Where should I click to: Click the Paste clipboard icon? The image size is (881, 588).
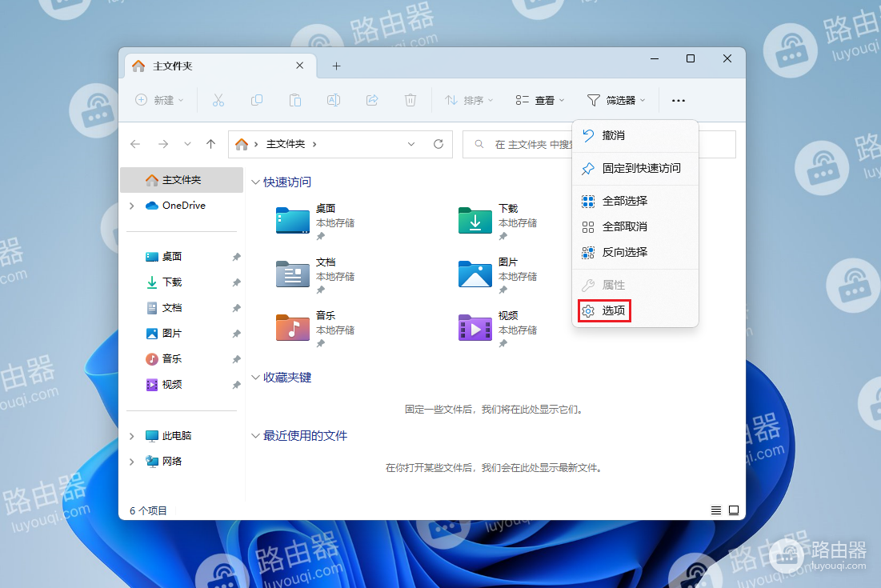295,100
